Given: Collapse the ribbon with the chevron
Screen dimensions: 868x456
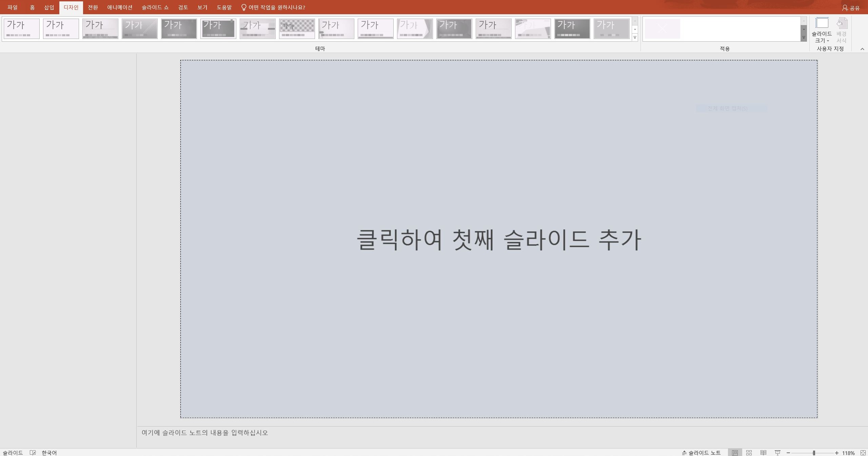Looking at the screenshot, I should (862, 49).
